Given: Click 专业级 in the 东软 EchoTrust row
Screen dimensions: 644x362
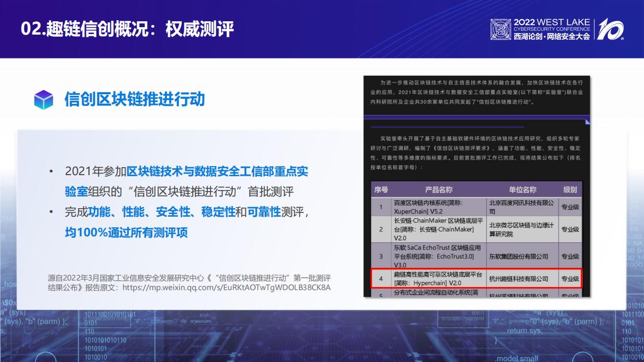Looking at the screenshot, I should tap(569, 256).
